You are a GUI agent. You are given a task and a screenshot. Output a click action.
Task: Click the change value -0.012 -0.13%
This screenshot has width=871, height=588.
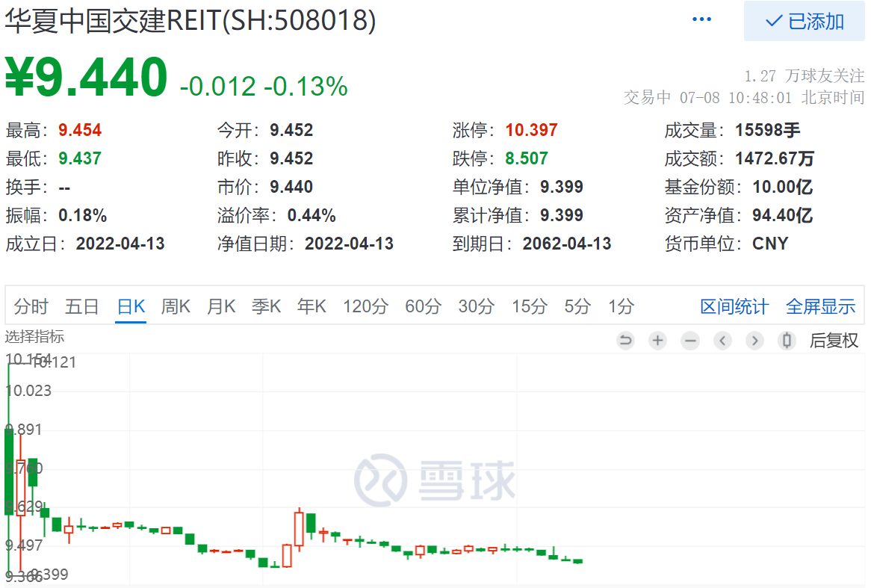264,86
